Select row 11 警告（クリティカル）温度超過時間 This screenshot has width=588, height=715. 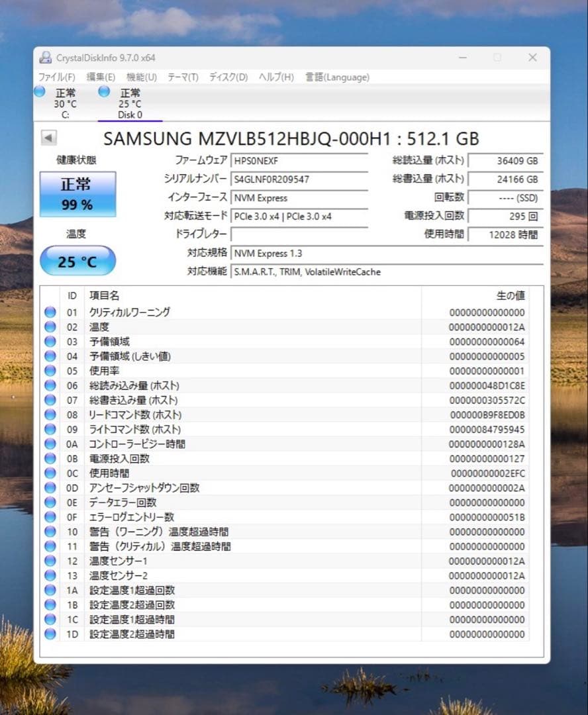coord(285,546)
